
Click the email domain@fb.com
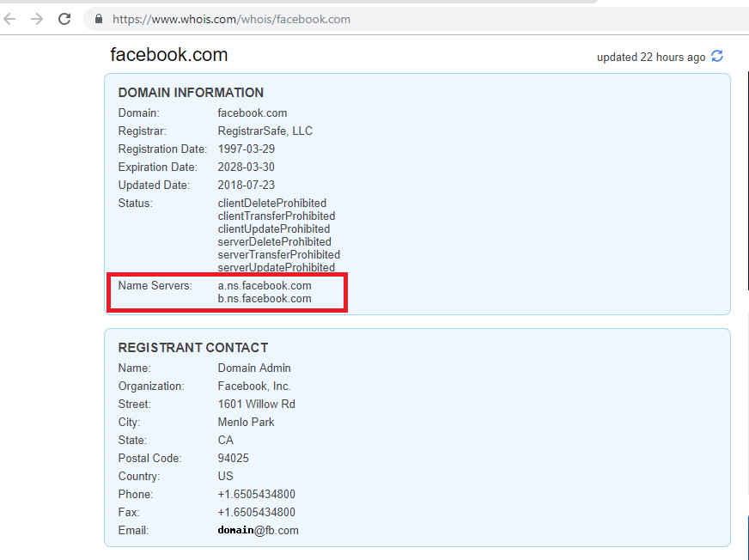[x=258, y=531]
